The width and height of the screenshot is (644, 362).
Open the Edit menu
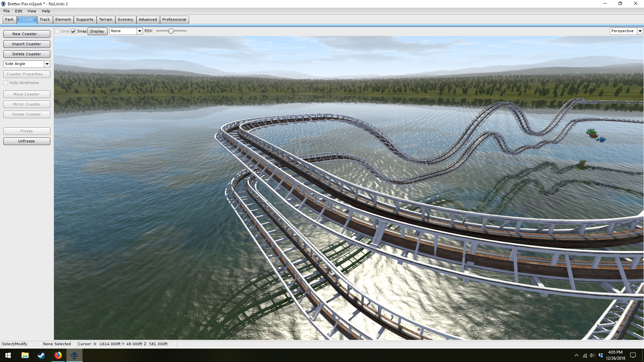(18, 11)
